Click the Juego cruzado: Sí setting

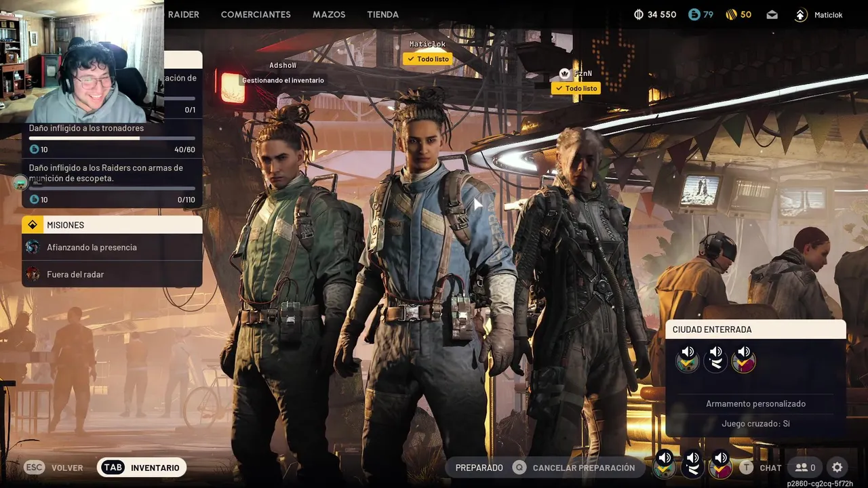click(756, 424)
